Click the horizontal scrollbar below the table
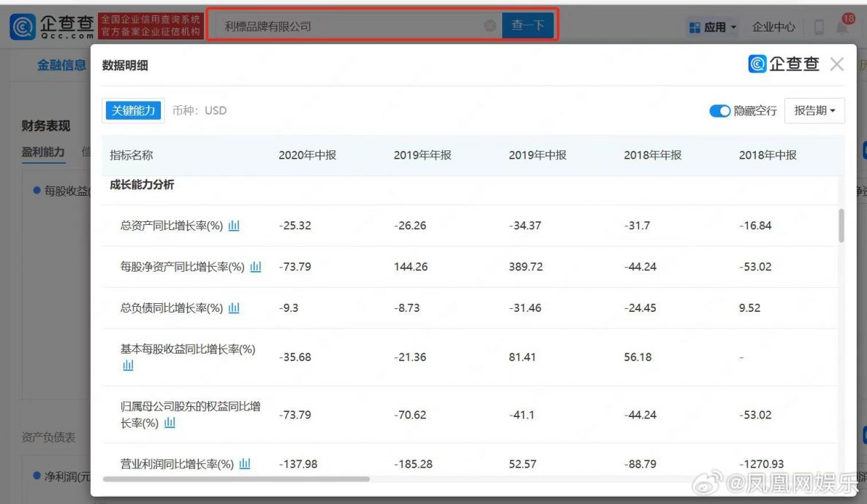This screenshot has width=867, height=504. point(237,479)
